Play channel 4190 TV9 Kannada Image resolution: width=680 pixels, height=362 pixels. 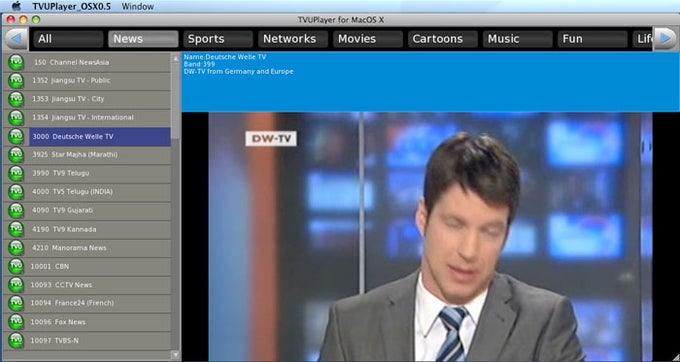point(100,229)
